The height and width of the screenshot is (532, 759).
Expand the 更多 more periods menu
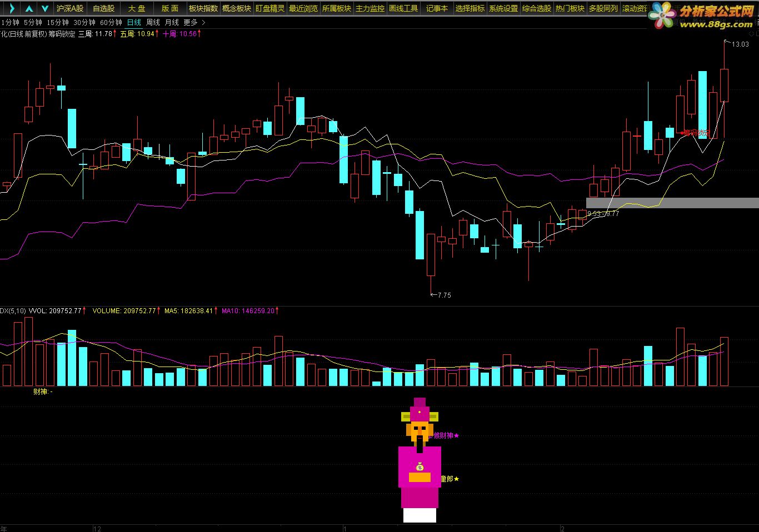pos(194,22)
